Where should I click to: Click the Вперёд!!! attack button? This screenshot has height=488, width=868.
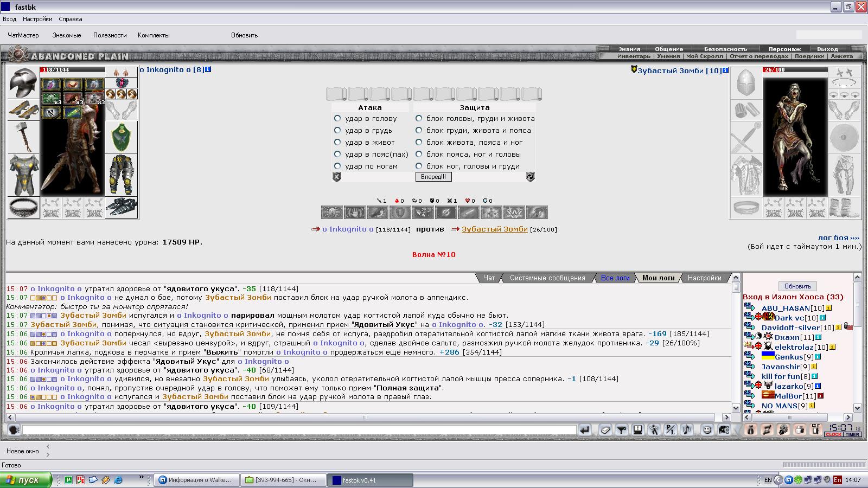click(x=433, y=177)
